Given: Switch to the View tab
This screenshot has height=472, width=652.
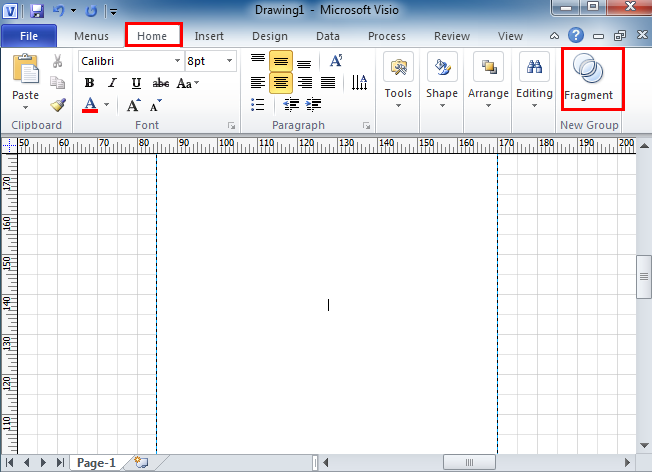Looking at the screenshot, I should (x=510, y=36).
